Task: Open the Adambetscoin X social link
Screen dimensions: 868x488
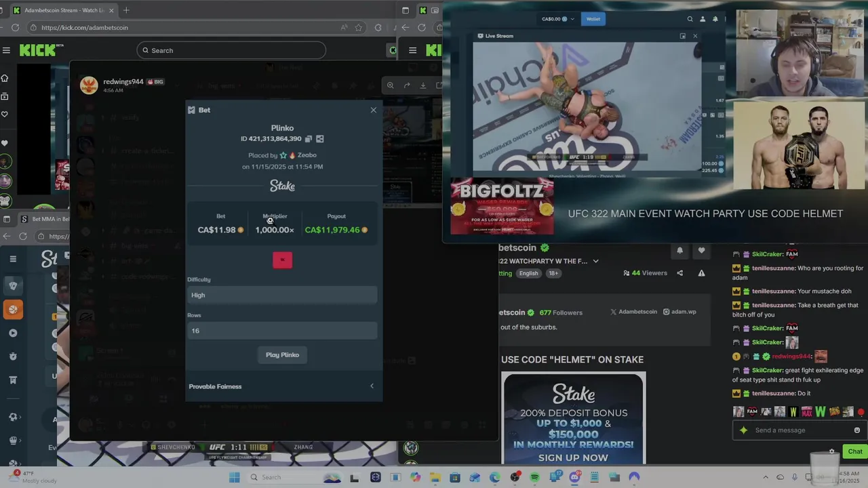Action: 633,312
